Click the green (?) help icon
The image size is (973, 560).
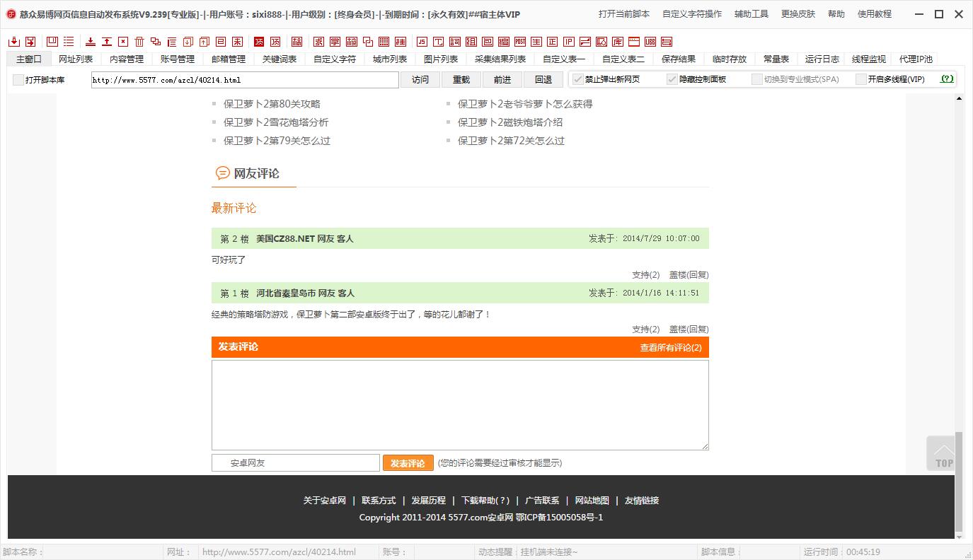tap(947, 79)
